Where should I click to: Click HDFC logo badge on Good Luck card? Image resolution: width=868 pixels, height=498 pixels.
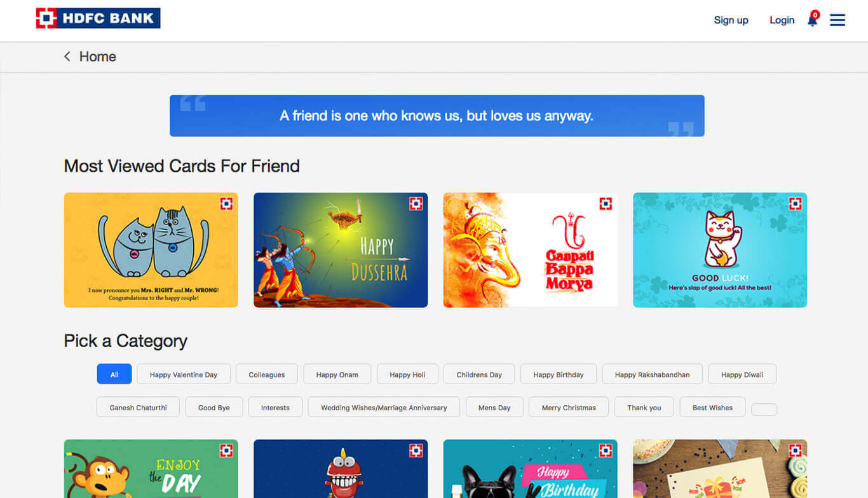click(x=795, y=204)
